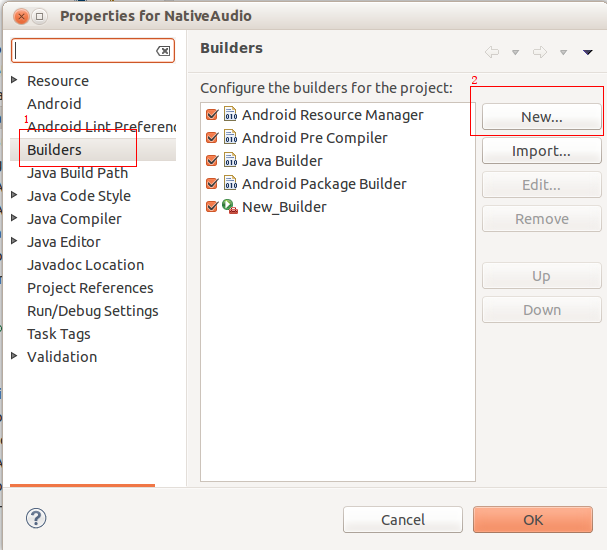Uncheck Android Pre Compiler builder

point(212,137)
